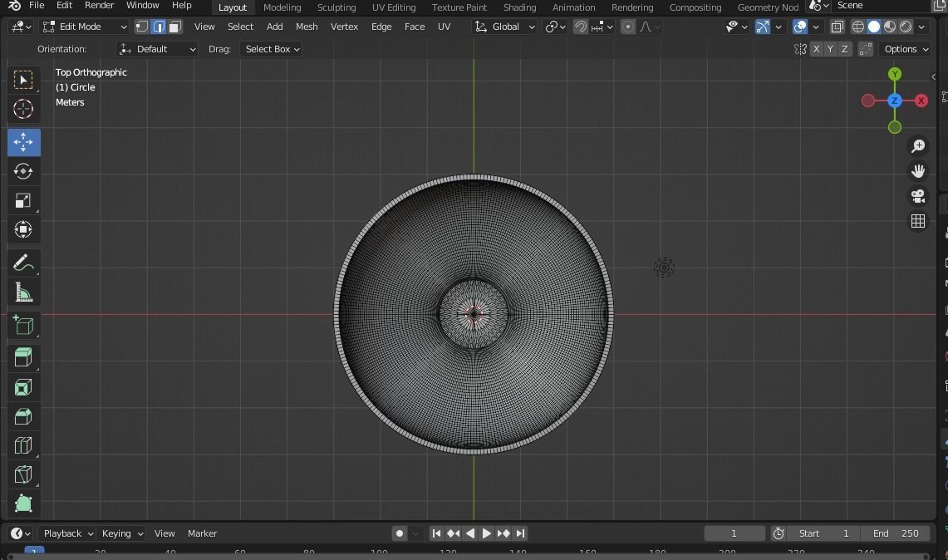The height and width of the screenshot is (560, 948).
Task: Click the green Y axis gizmo
Action: (x=895, y=74)
